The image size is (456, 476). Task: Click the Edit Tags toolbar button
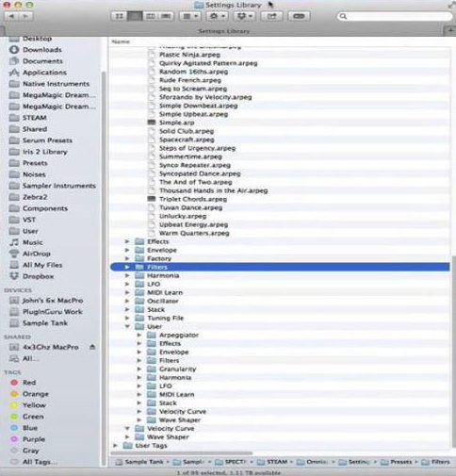(299, 16)
